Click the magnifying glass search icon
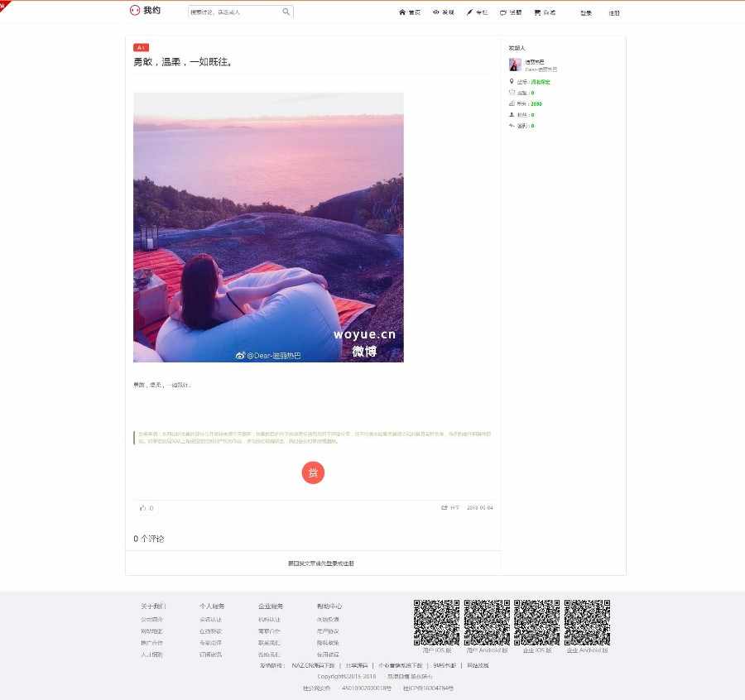The image size is (745, 700). click(286, 12)
